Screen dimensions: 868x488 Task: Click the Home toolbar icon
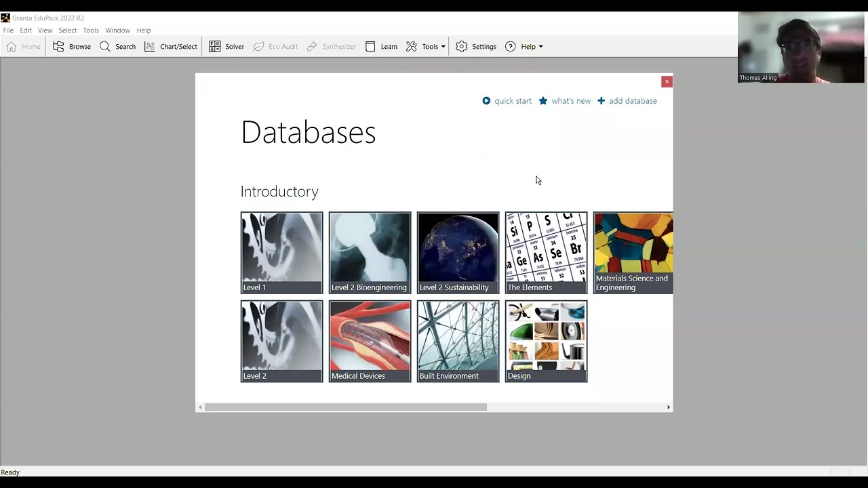tap(12, 47)
